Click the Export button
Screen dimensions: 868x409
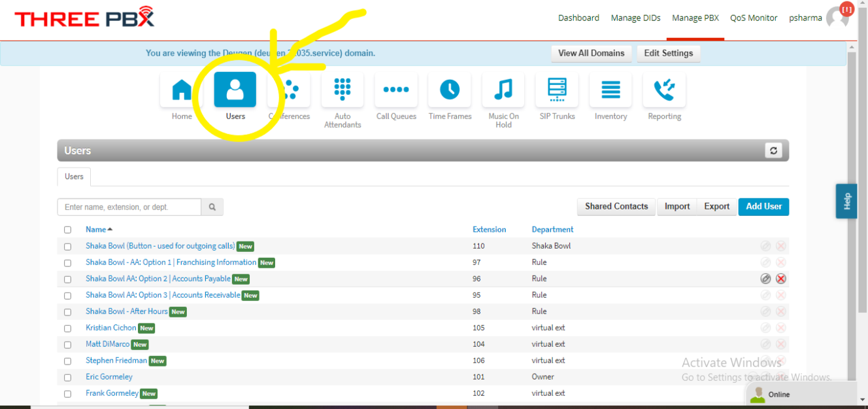716,206
